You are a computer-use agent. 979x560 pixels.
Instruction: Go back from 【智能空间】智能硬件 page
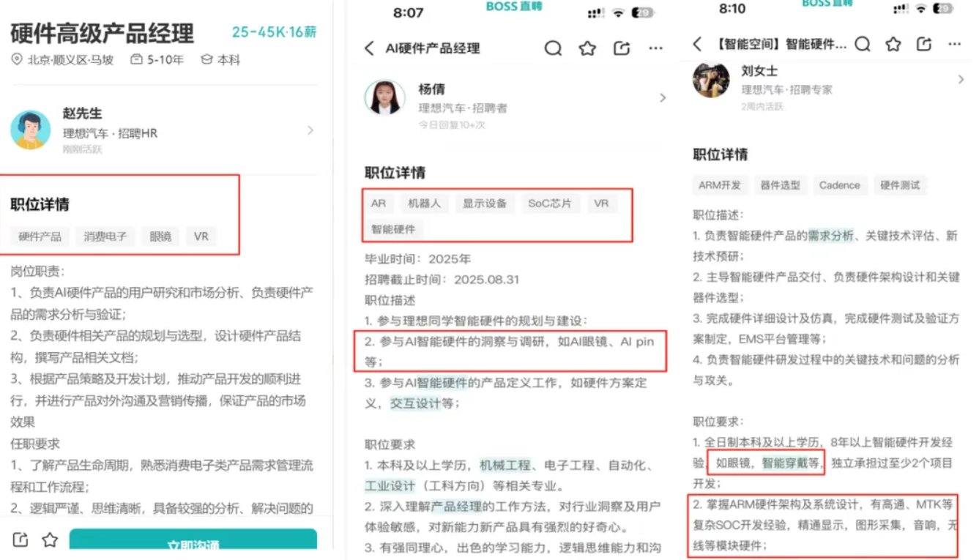[x=697, y=45]
